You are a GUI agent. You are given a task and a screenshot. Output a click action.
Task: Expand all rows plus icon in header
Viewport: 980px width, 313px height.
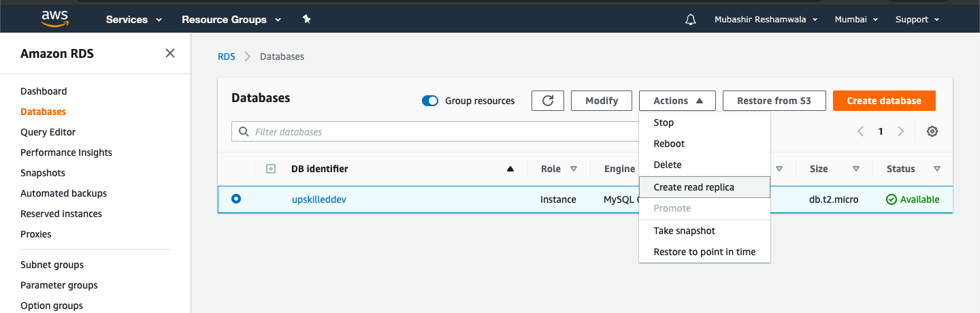tap(270, 169)
